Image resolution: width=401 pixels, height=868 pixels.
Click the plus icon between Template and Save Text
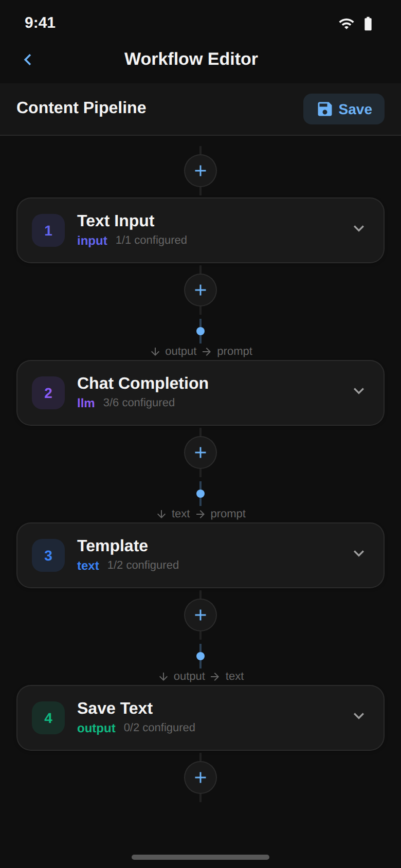(200, 615)
